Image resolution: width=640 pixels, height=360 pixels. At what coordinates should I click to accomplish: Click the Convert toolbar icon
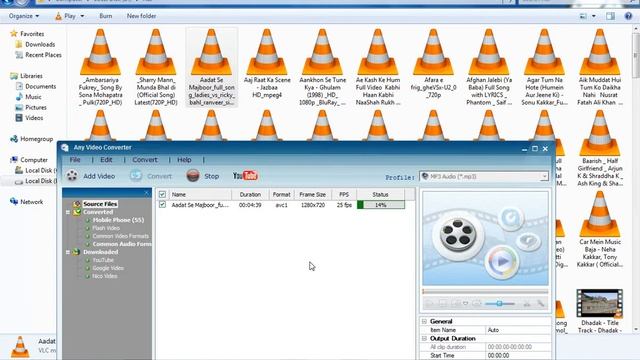(136, 176)
